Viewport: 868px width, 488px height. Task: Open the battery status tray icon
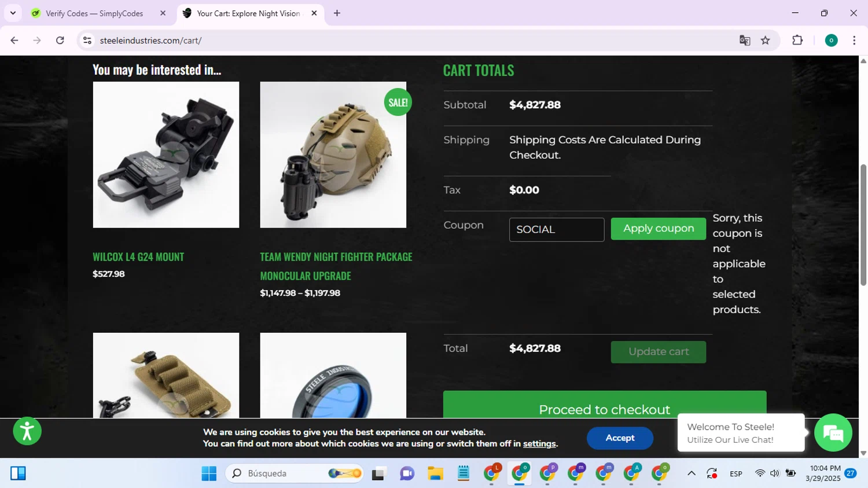click(x=790, y=474)
